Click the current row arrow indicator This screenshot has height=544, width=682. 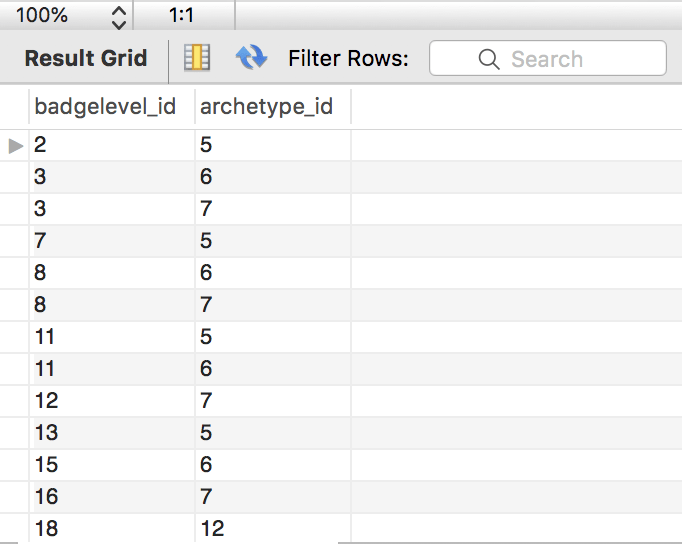[x=15, y=146]
